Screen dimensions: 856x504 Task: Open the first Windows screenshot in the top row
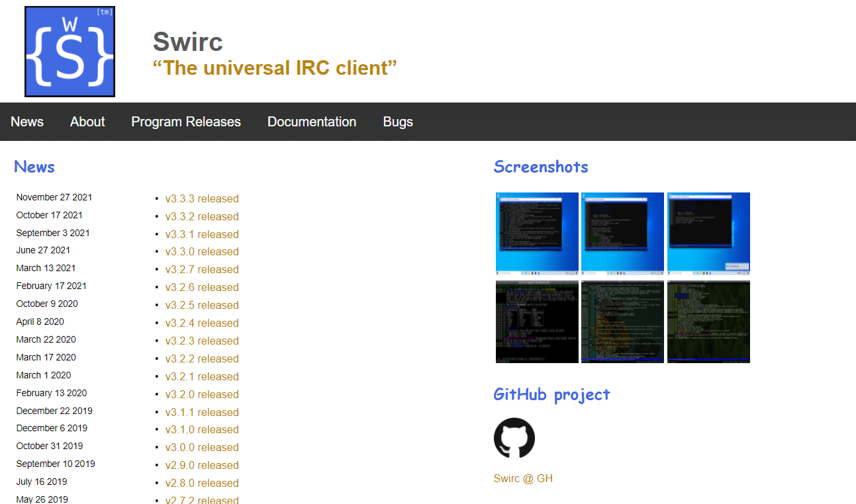[x=537, y=233]
